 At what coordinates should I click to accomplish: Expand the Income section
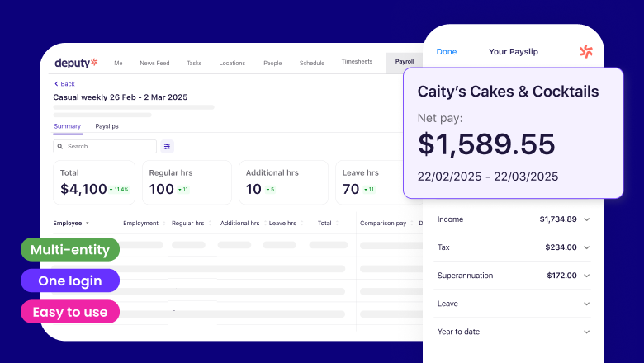[x=512, y=219]
